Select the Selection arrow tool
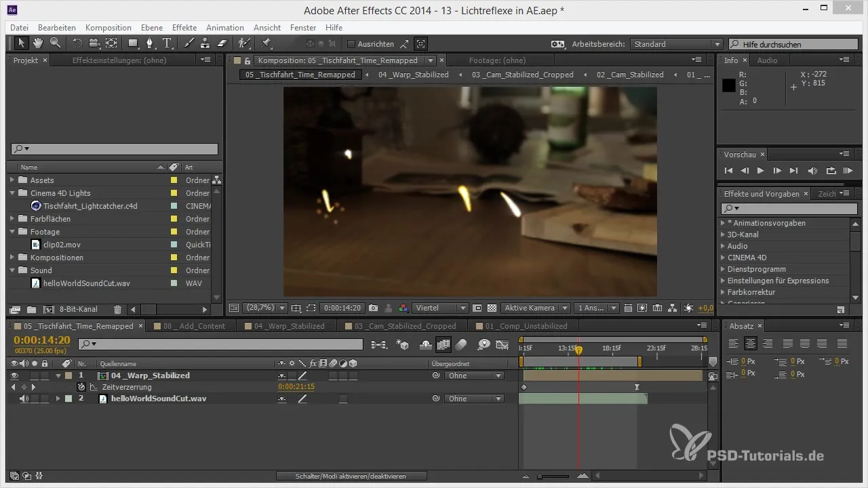 coord(21,43)
